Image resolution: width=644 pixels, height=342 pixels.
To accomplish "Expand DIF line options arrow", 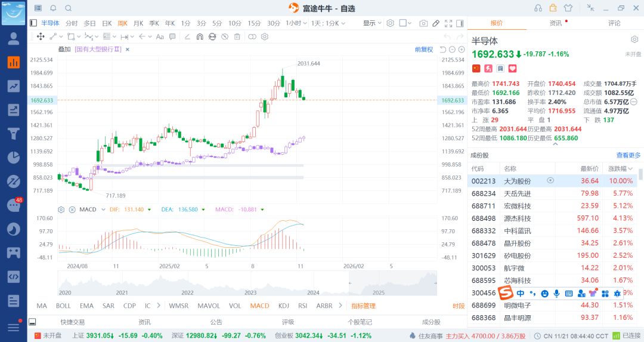I will point(149,209).
